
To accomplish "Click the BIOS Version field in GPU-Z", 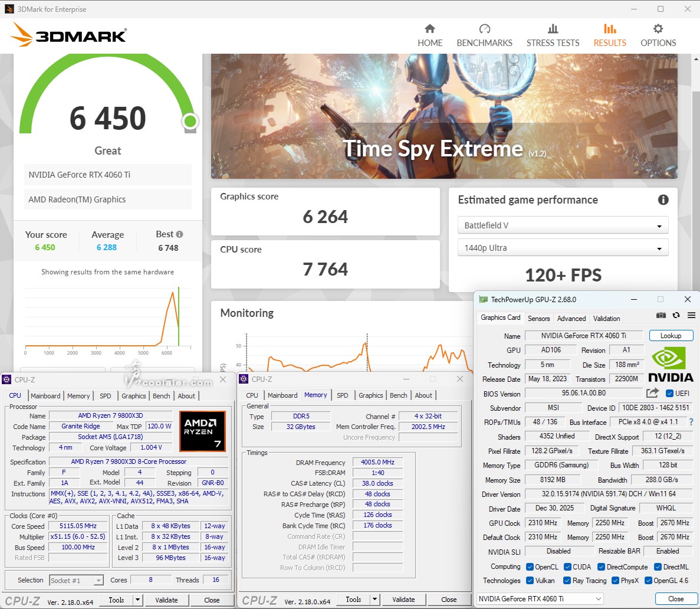I will 583,393.
